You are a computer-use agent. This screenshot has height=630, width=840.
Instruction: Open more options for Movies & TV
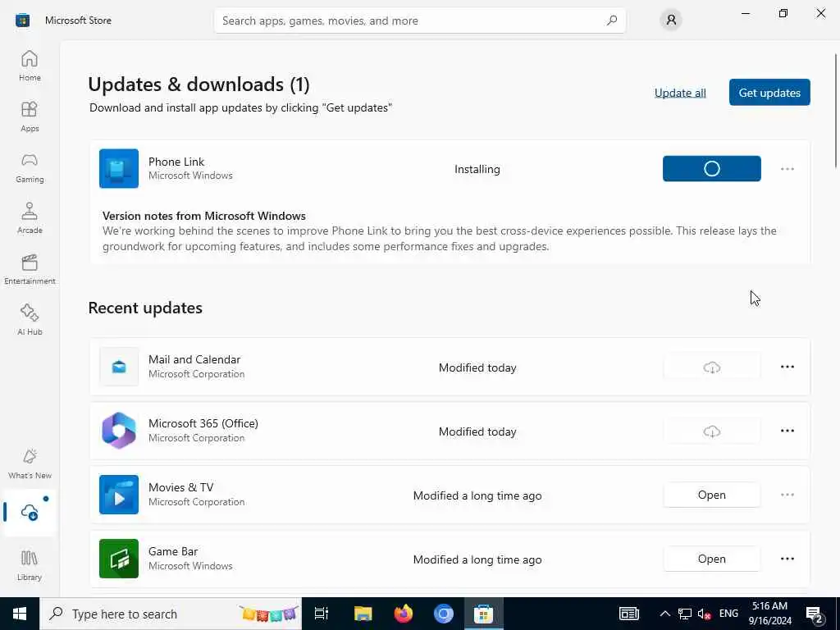[787, 495]
